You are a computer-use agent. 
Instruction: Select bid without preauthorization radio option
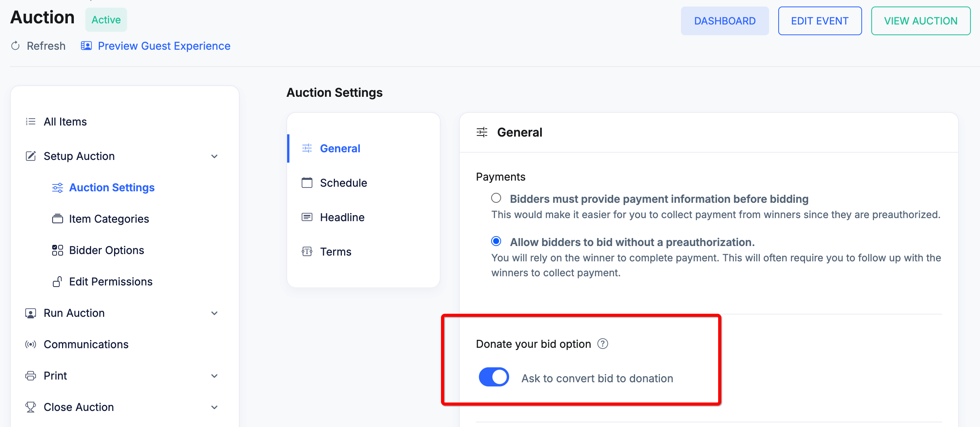(496, 241)
